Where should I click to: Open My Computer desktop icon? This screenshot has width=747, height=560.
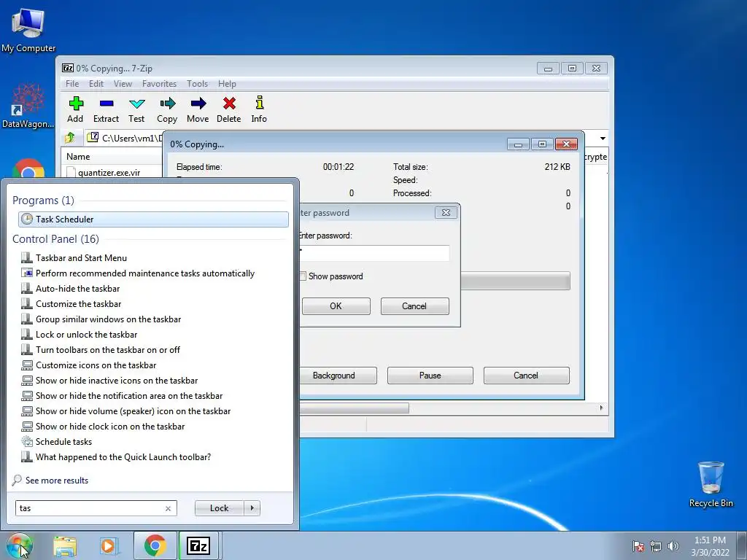tap(28, 30)
